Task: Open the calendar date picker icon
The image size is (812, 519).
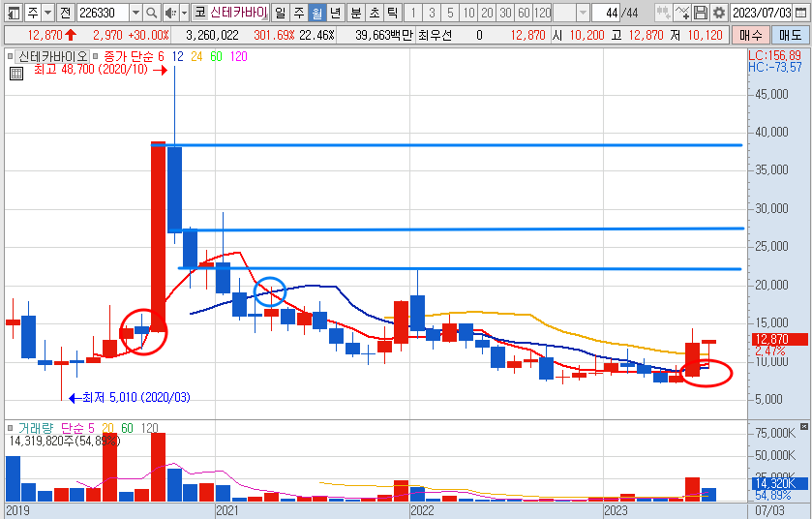Action: (800, 13)
